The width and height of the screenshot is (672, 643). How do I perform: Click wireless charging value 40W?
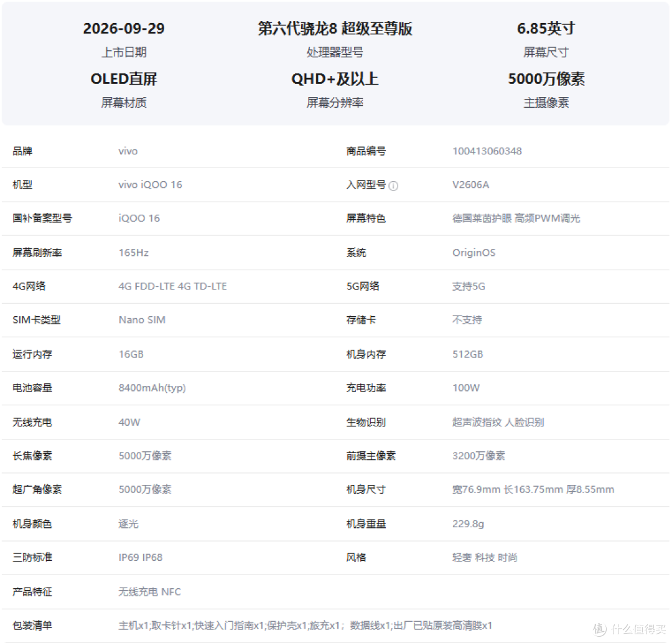click(x=129, y=422)
